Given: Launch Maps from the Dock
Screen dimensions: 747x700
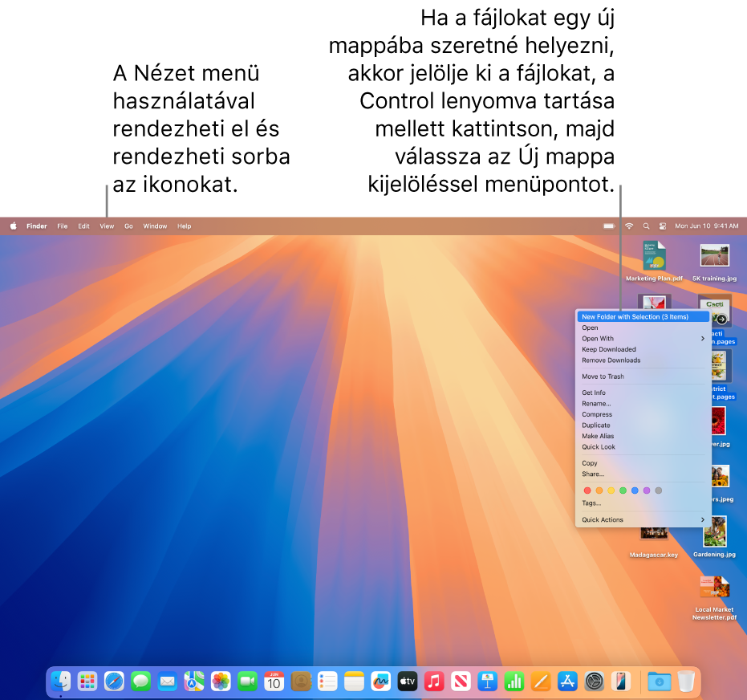Looking at the screenshot, I should [194, 682].
